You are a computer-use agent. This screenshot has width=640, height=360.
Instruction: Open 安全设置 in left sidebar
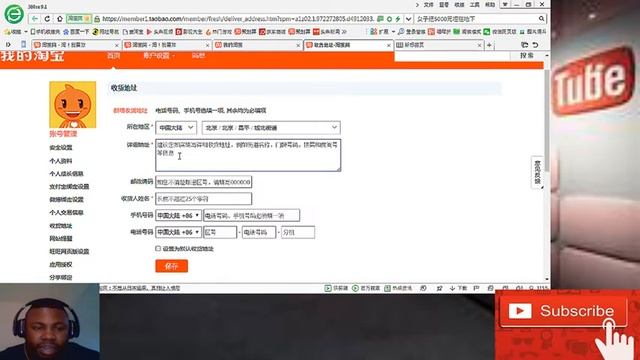point(61,147)
